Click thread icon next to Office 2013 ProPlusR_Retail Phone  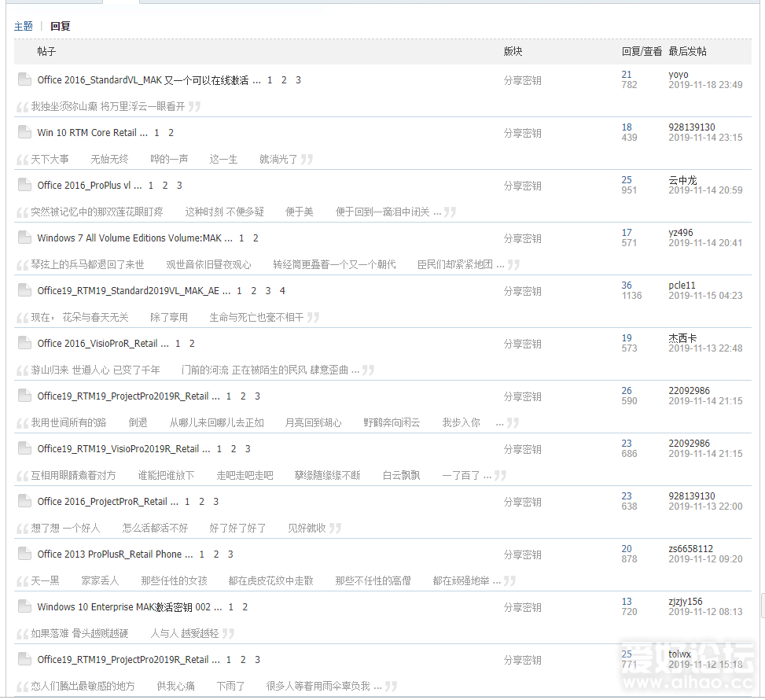[24, 554]
